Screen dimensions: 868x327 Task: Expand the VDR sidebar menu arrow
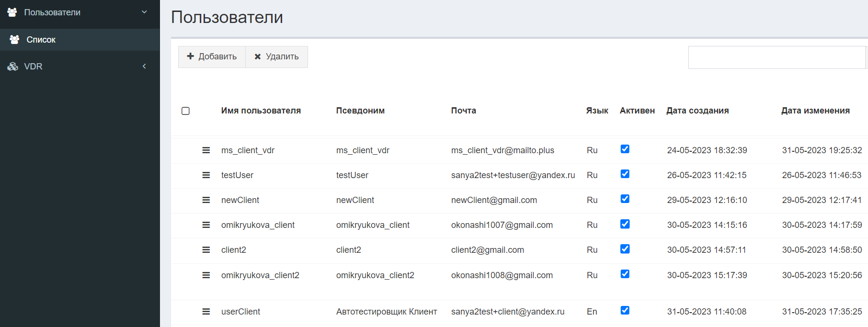[x=144, y=67]
